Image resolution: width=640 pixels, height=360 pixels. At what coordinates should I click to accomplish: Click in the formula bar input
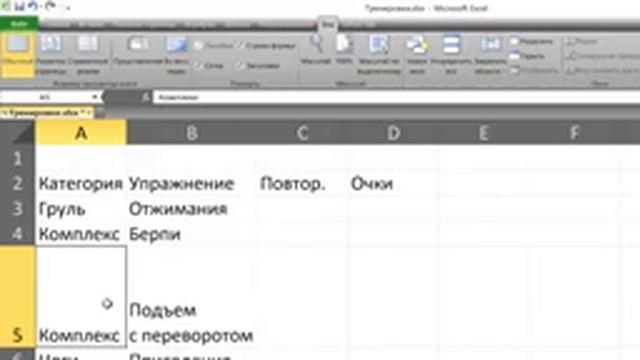click(x=396, y=97)
